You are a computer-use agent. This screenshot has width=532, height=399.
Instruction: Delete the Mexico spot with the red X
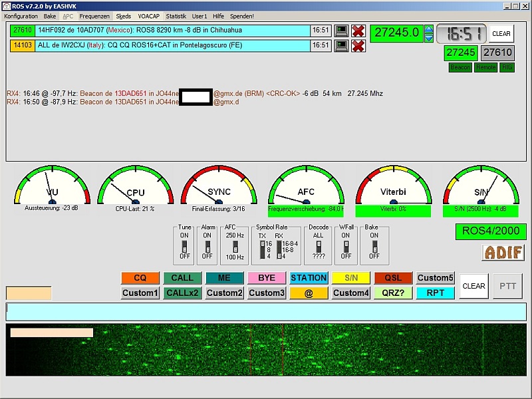(358, 31)
